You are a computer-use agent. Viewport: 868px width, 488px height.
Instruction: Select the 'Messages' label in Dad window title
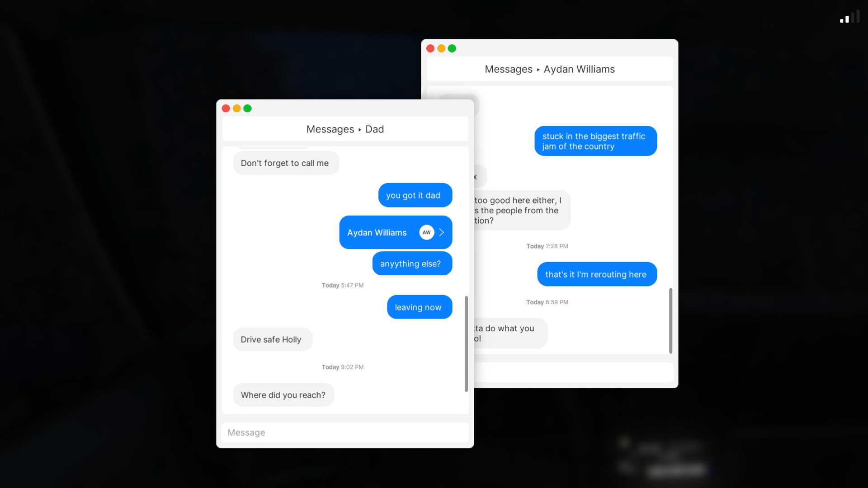[330, 129]
